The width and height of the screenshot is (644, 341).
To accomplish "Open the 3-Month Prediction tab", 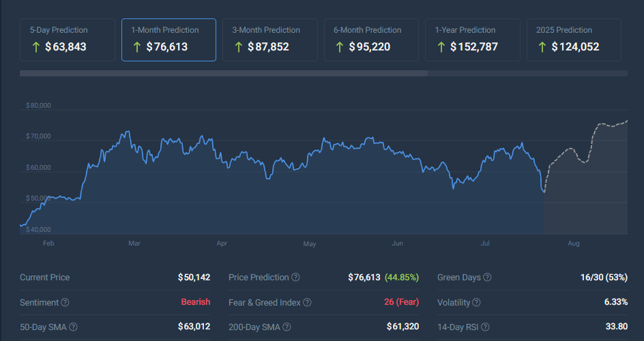I will pos(270,40).
